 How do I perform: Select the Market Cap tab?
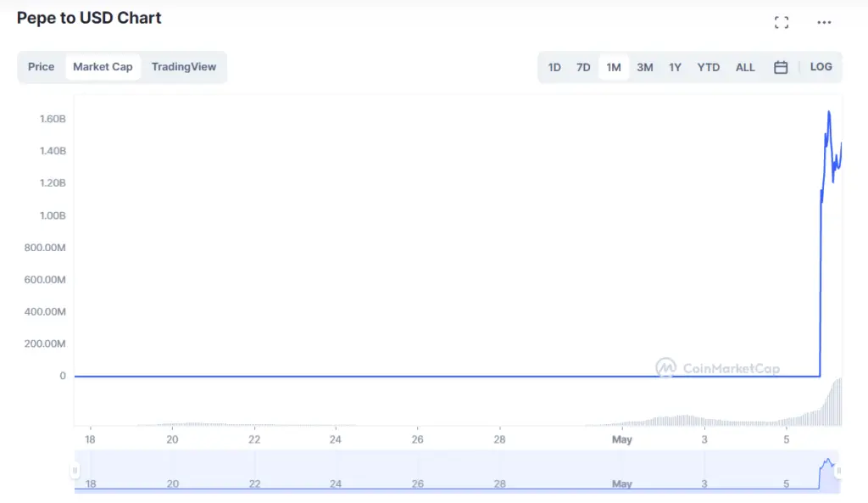tap(103, 67)
